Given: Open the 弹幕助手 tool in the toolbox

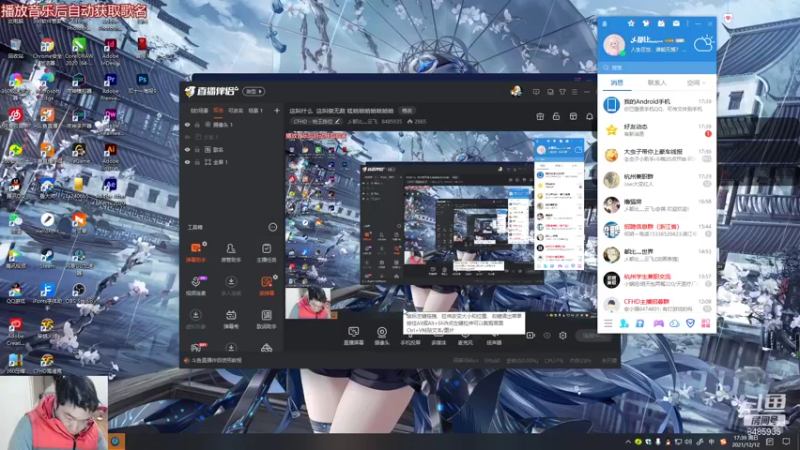Looking at the screenshot, I should [x=195, y=252].
